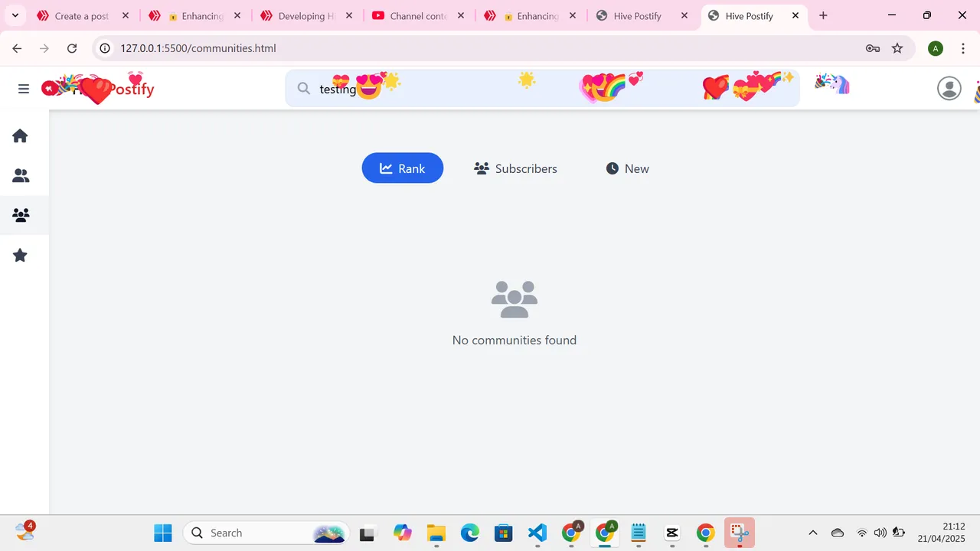Open Wi-Fi network settings in the tray
This screenshot has height=551, width=980.
(862, 533)
